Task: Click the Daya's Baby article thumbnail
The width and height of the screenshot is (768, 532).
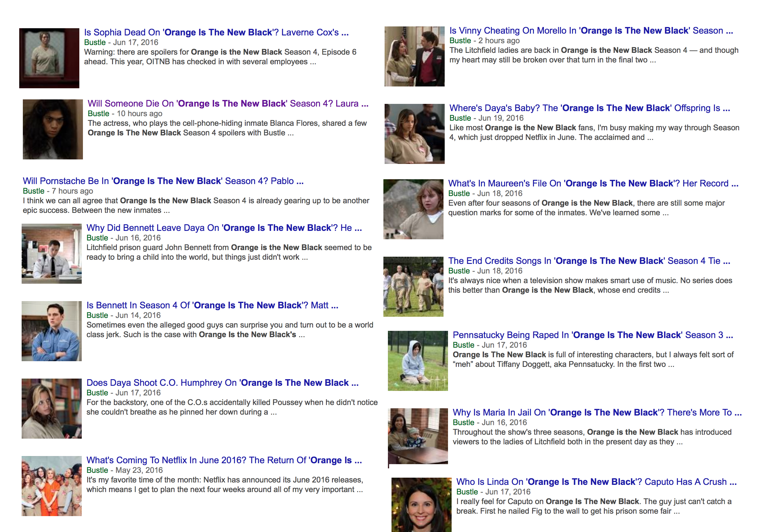Action: [x=415, y=134]
